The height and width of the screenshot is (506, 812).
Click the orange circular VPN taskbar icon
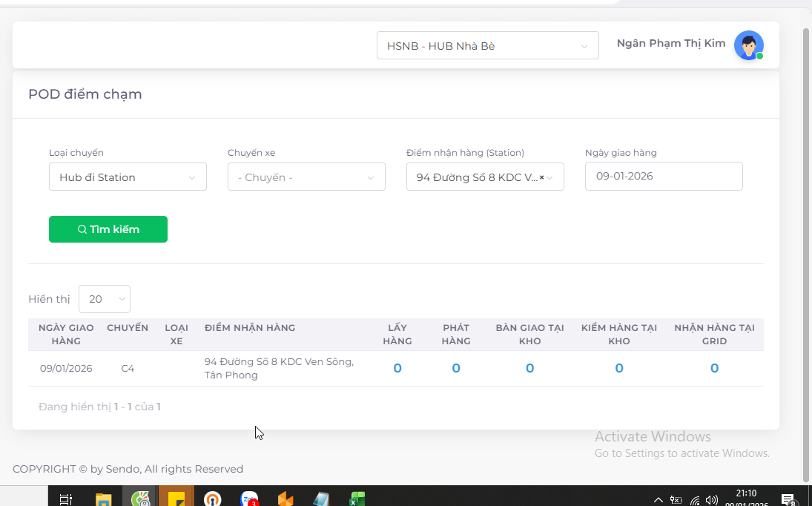[x=213, y=499]
